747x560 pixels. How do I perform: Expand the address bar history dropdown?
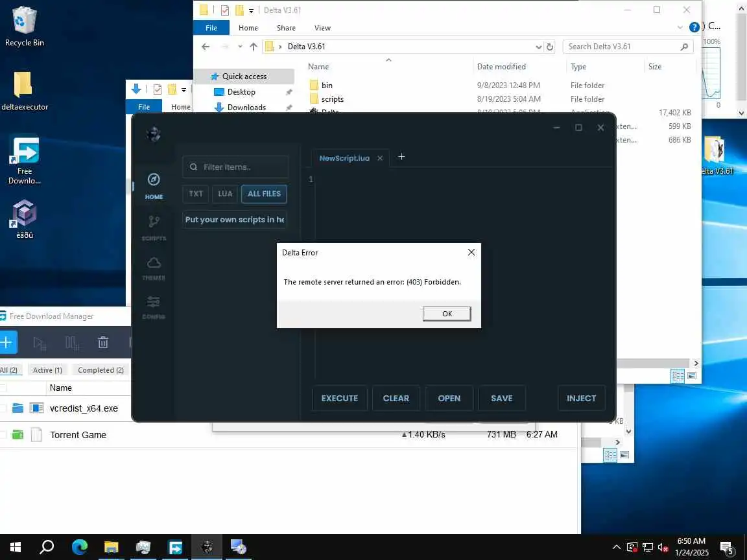pos(538,47)
